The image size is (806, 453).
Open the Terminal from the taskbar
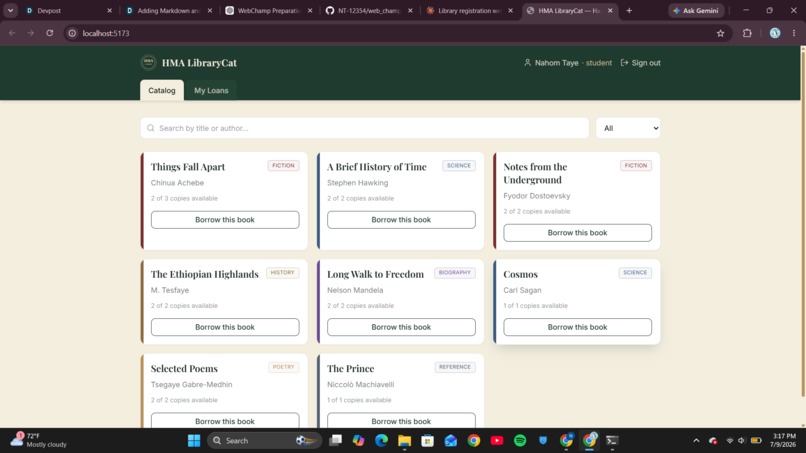[x=612, y=441]
